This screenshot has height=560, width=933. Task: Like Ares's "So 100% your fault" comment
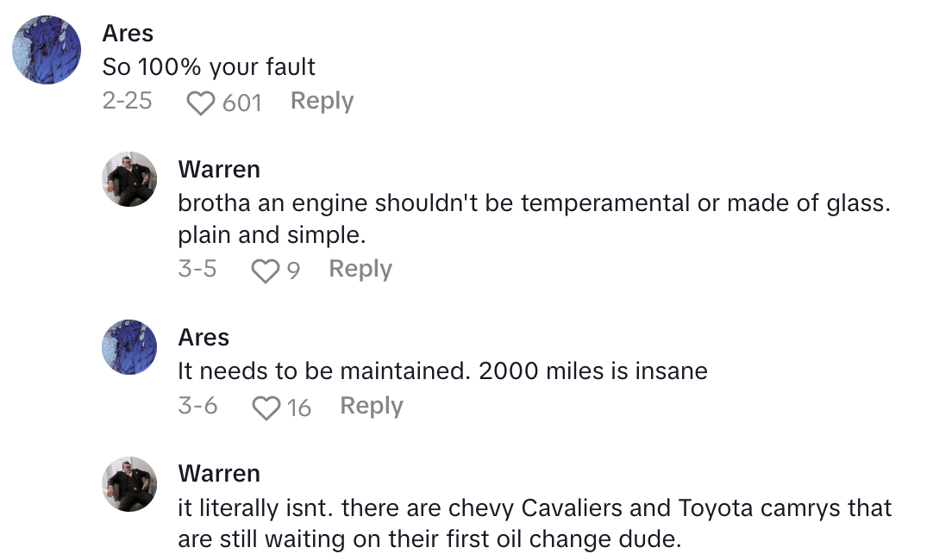point(201,103)
